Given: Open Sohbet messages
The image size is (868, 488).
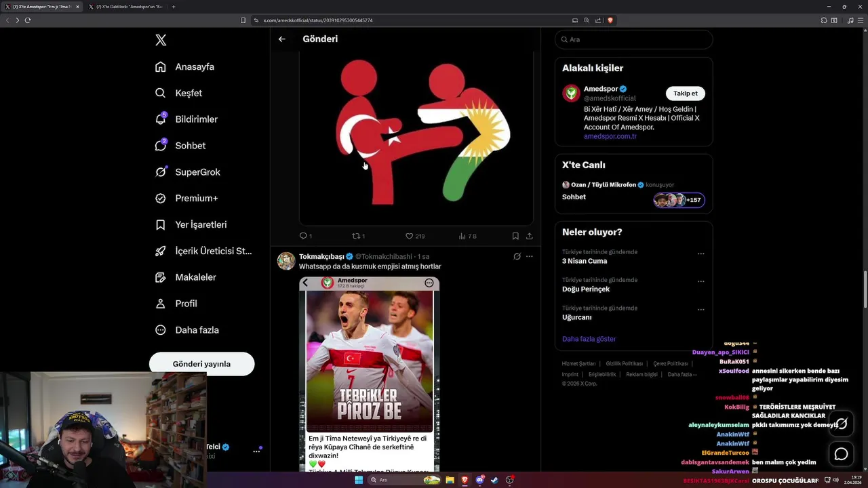Looking at the screenshot, I should point(180,146).
